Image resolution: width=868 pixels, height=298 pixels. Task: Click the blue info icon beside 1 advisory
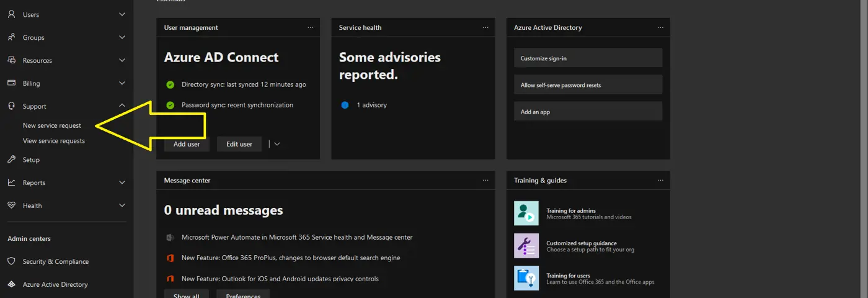tap(345, 105)
